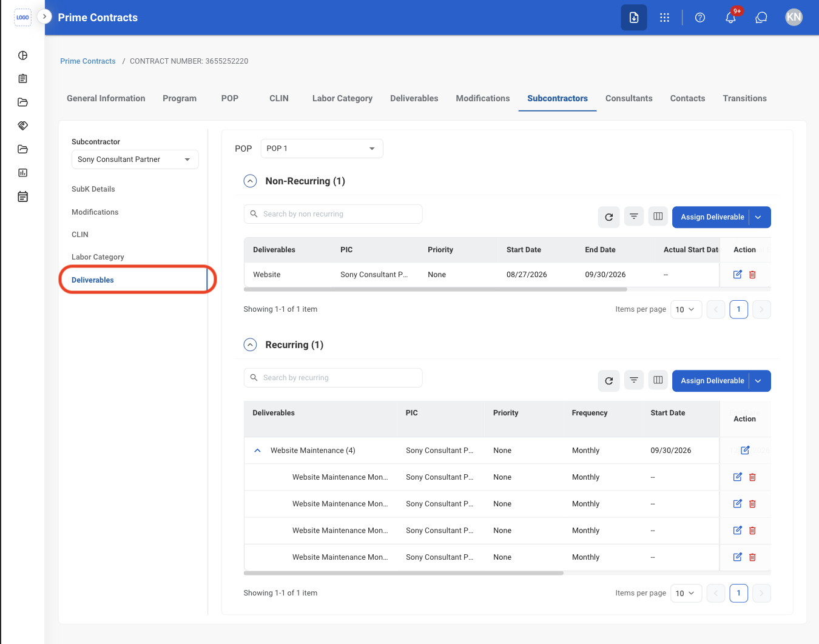This screenshot has width=819, height=644.
Task: Open the help question mark icon
Action: (700, 18)
